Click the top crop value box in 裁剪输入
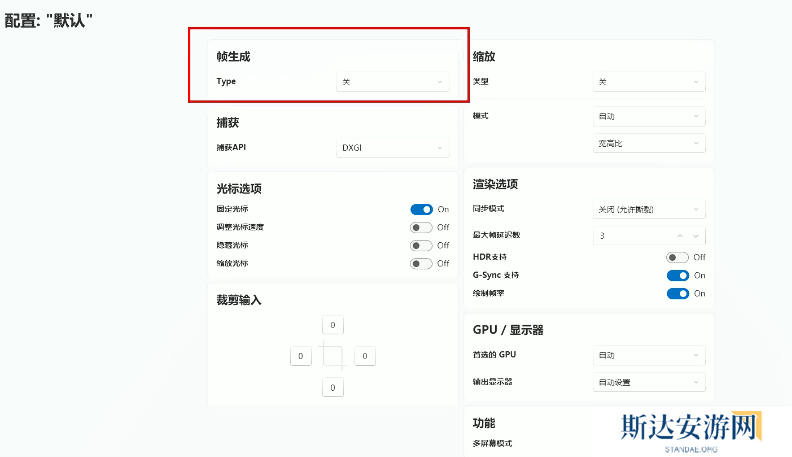Viewport: 792px width, 457px height. 333,325
